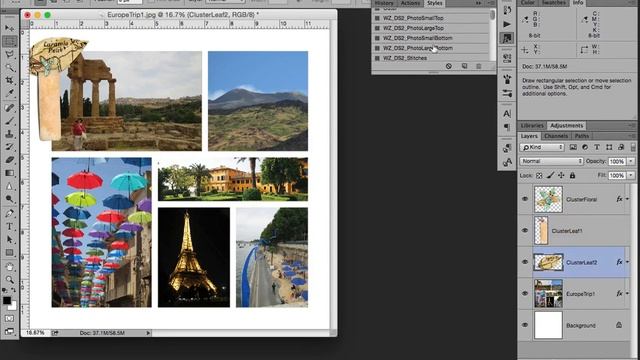640x360 pixels.
Task: Select the Rectangular Marquee tool
Action: (9, 41)
